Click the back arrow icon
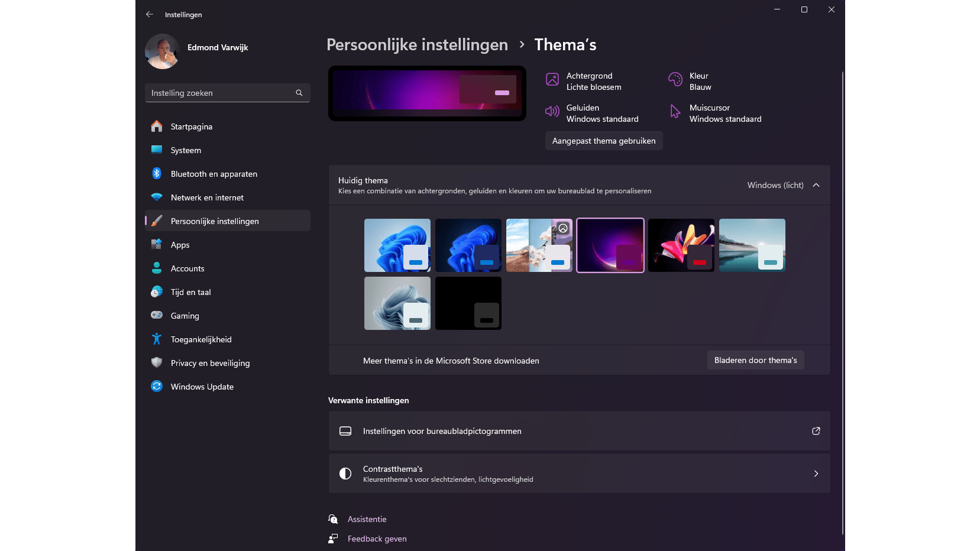The width and height of the screenshot is (980, 551). 150,14
